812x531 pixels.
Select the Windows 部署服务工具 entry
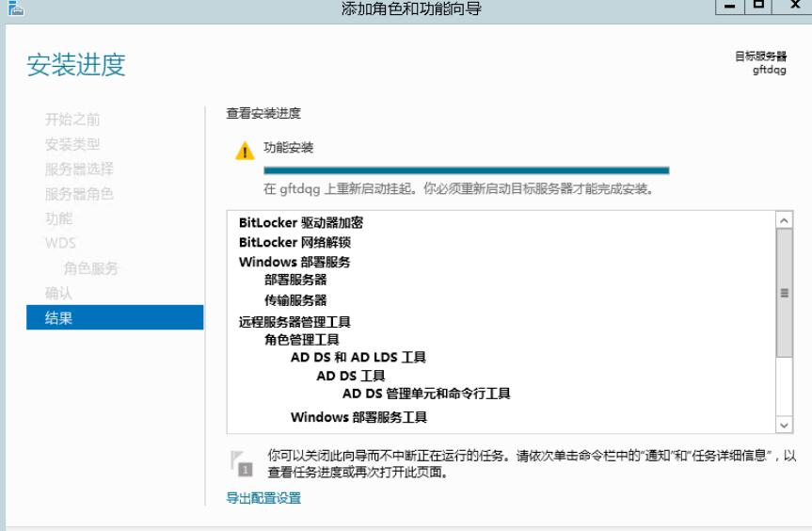(x=358, y=417)
